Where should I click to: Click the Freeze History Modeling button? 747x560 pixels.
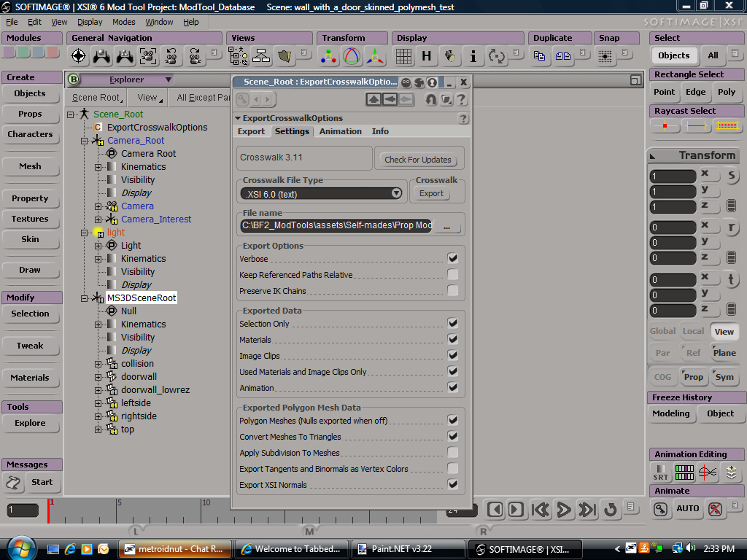click(x=671, y=414)
